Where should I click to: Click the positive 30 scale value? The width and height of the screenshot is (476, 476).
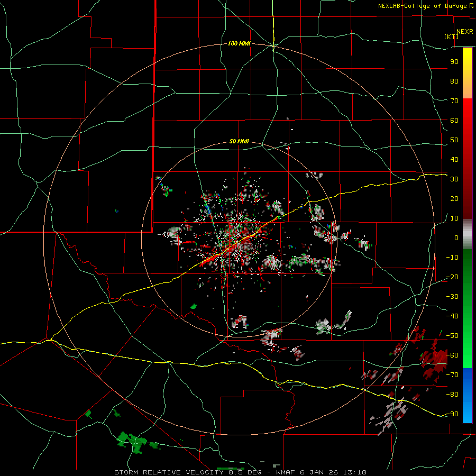coord(454,179)
